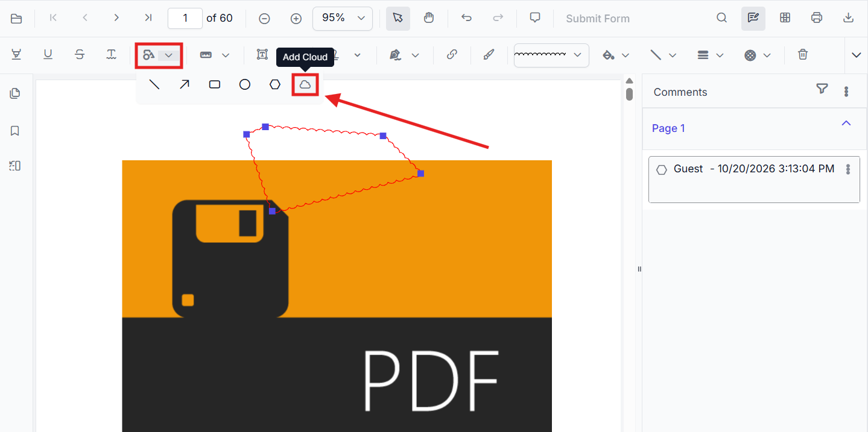Viewport: 868px width, 432px height.
Task: Open the page thumbnails sidebar panel
Action: point(15,93)
